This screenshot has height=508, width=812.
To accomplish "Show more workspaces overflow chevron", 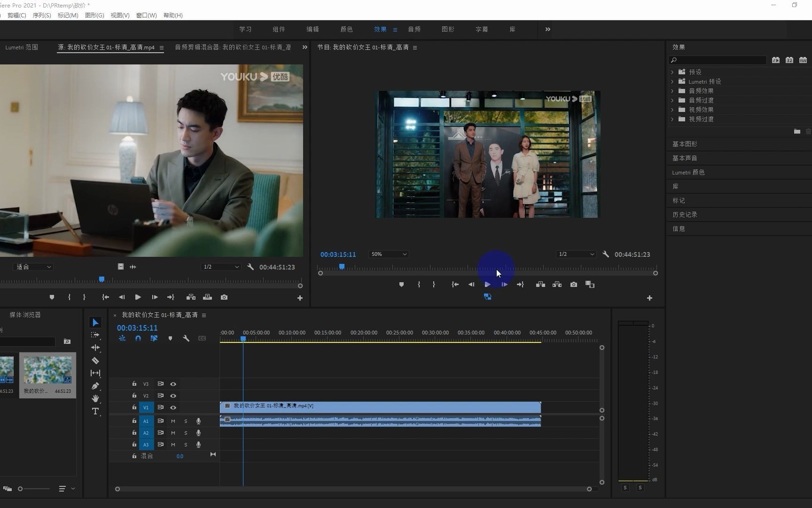I will 547,29.
